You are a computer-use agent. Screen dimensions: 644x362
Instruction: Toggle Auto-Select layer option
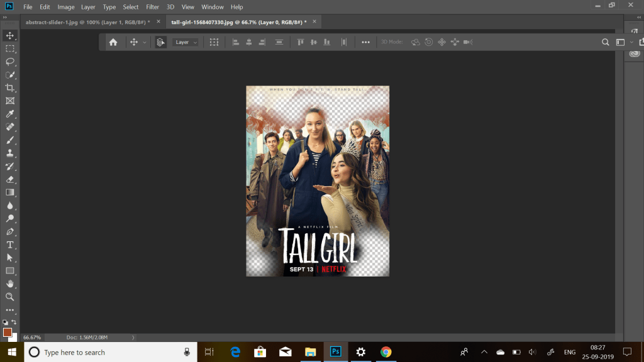(160, 42)
